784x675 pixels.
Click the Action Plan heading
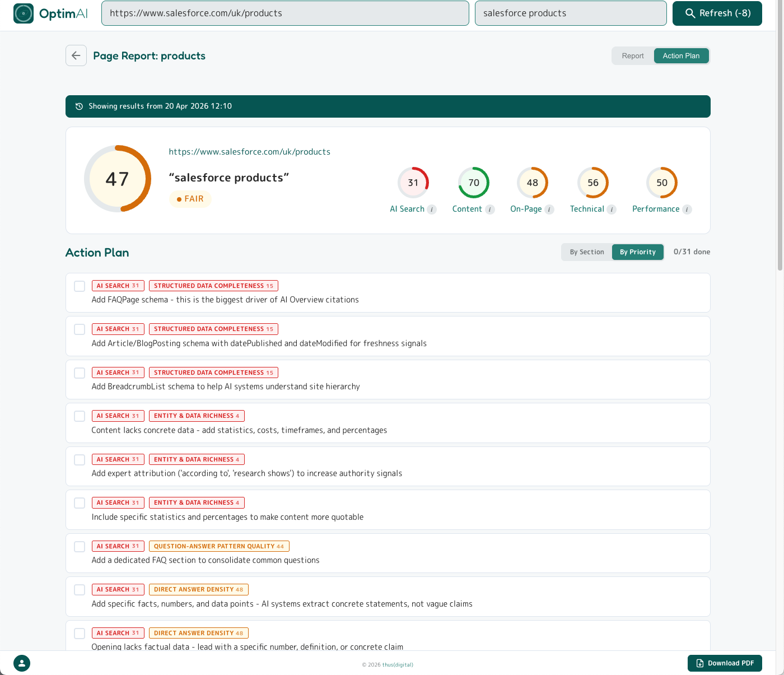tap(97, 253)
